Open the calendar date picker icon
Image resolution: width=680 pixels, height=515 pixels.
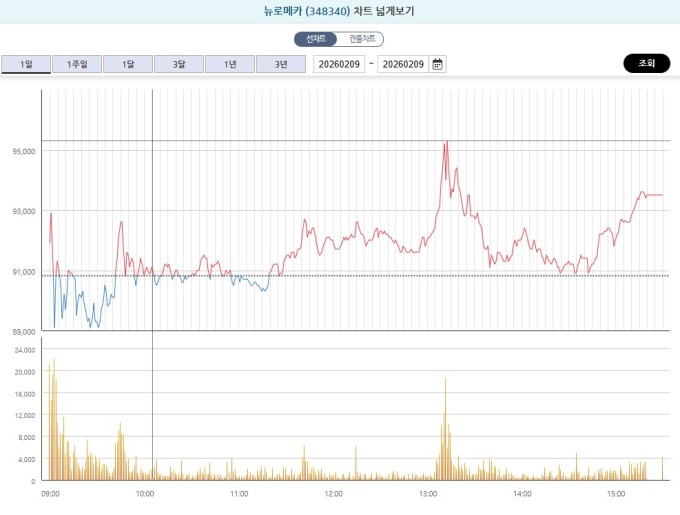(437, 64)
